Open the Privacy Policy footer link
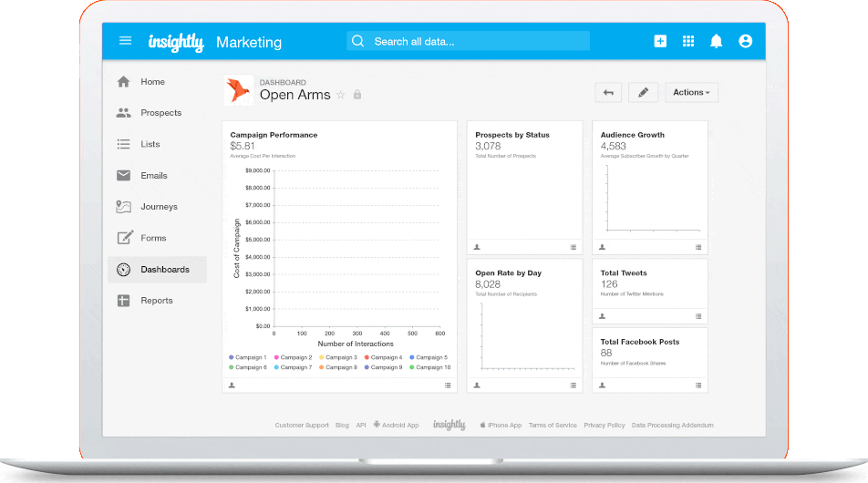The image size is (868, 483). (x=604, y=426)
